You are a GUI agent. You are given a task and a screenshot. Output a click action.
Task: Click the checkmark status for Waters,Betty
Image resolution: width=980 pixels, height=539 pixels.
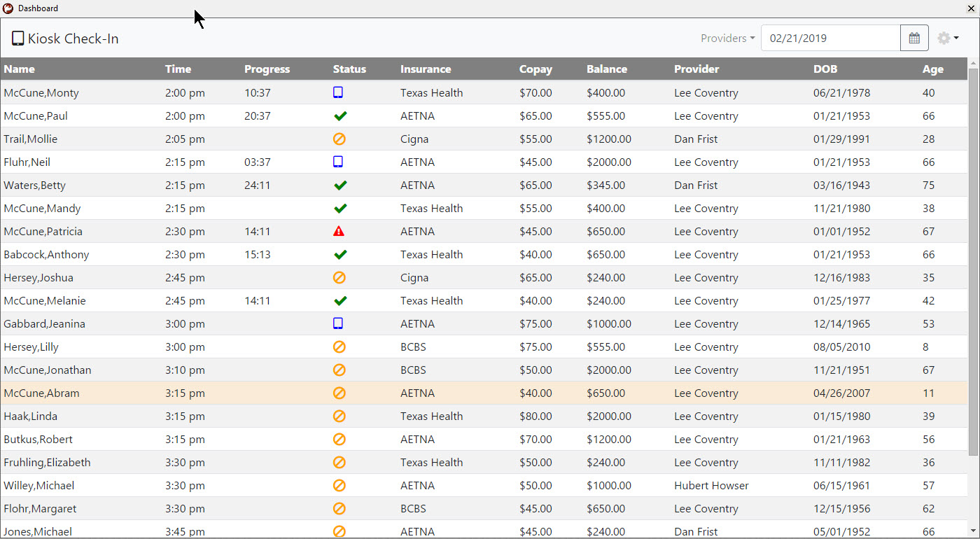[x=340, y=185]
